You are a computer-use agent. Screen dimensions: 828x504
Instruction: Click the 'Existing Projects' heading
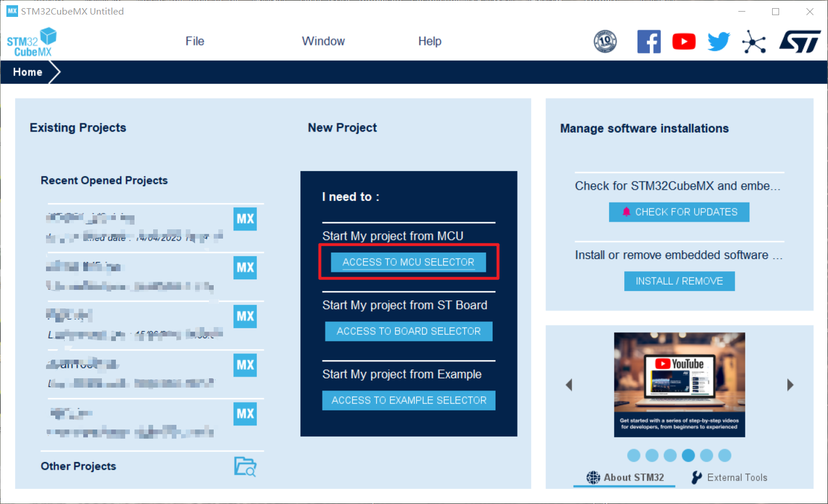point(78,128)
